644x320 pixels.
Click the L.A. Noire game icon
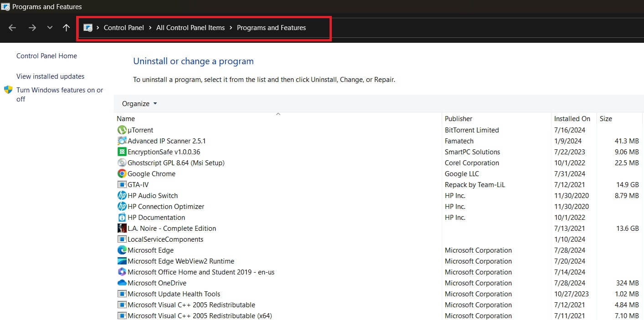pyautogui.click(x=122, y=229)
